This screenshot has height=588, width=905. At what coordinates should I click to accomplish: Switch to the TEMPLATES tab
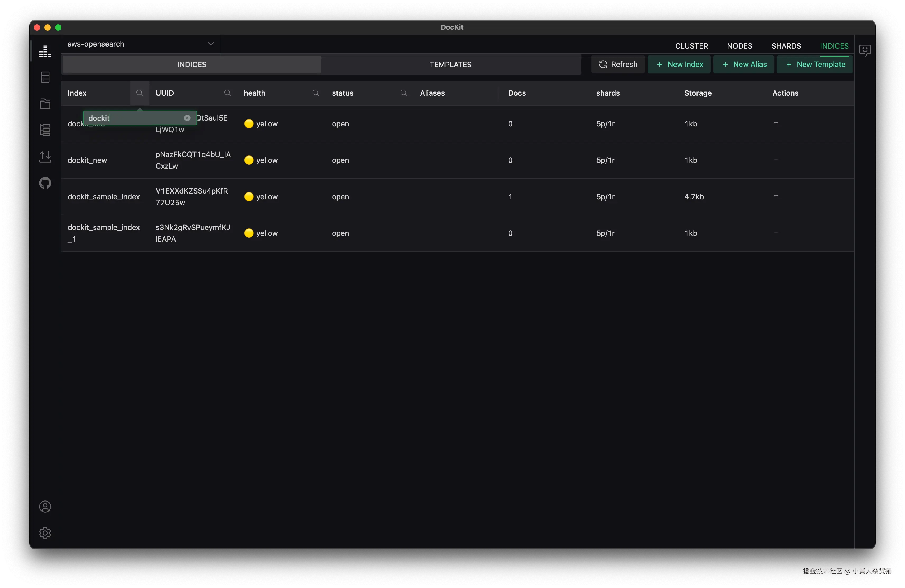pyautogui.click(x=451, y=65)
